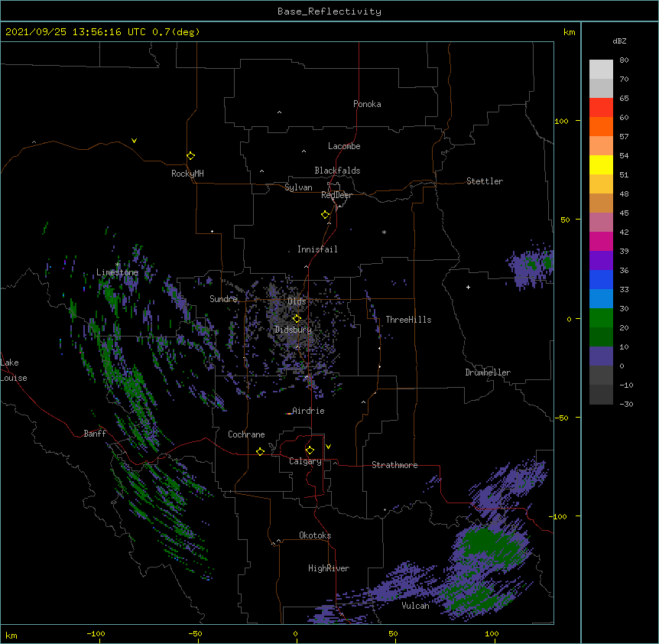Select the legend value 42
659x644 pixels.
[x=624, y=232]
